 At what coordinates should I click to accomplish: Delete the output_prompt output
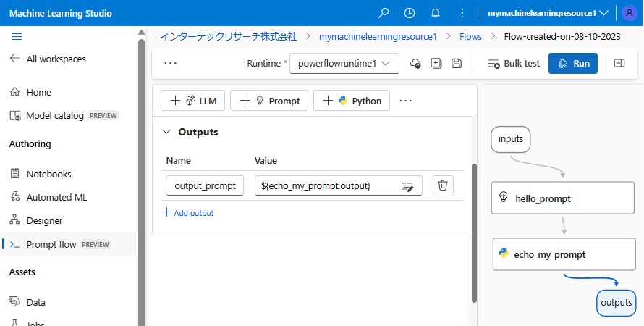443,185
